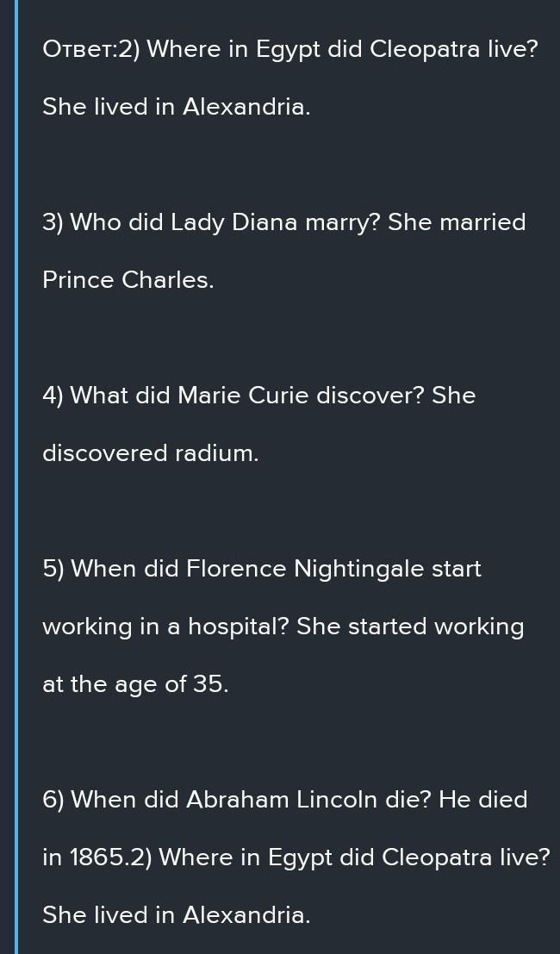This screenshot has height=954, width=560.
Task: Click the 'in 1865.2) Where in Egypt' line
Action: pos(296,857)
